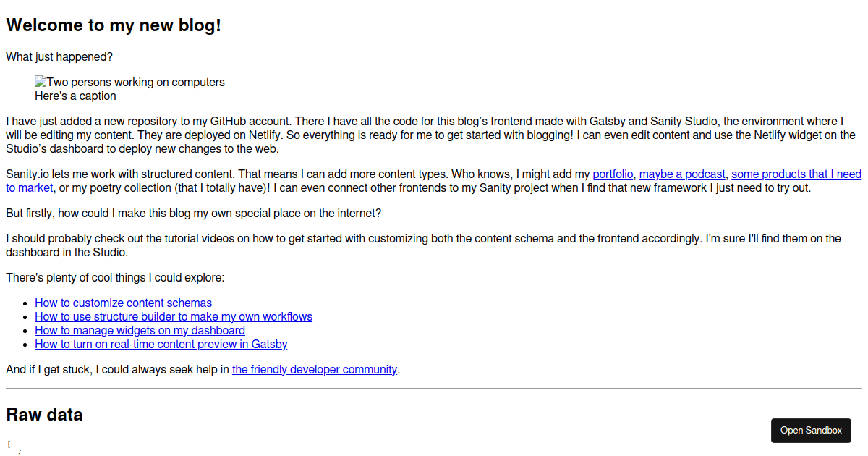Click the 'What just happened?' subtitle text
The image size is (868, 456).
59,56
